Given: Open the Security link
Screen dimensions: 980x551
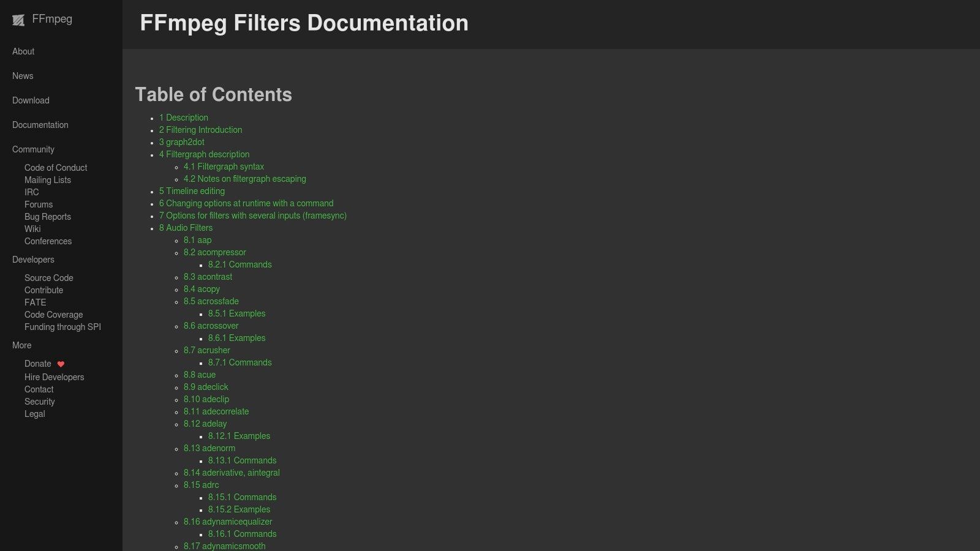Looking at the screenshot, I should point(40,402).
